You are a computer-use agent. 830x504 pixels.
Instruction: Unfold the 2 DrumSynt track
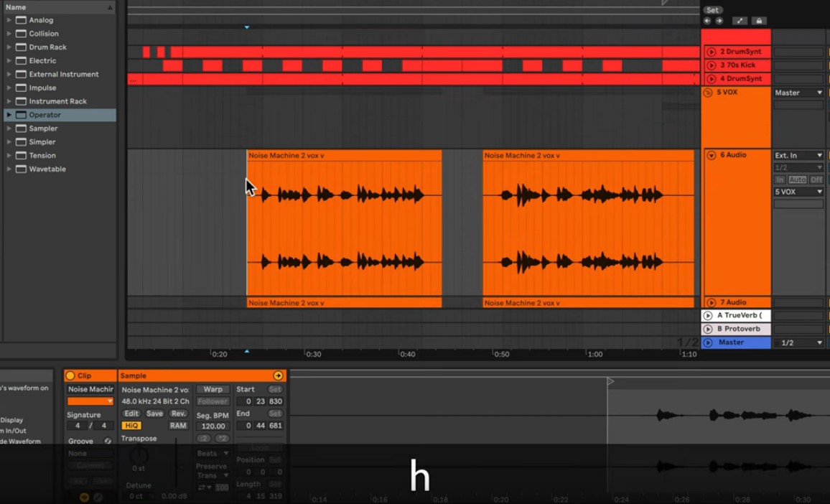coord(711,52)
